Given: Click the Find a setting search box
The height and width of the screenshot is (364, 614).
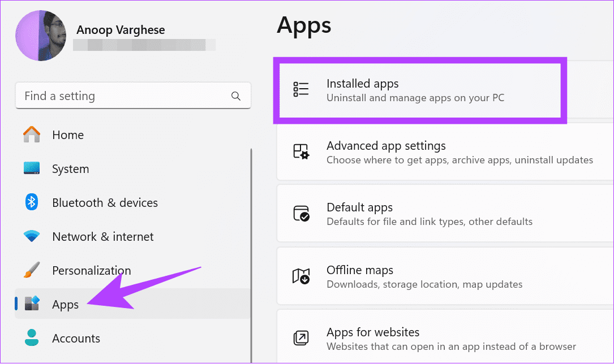Looking at the screenshot, I should pos(113,96).
